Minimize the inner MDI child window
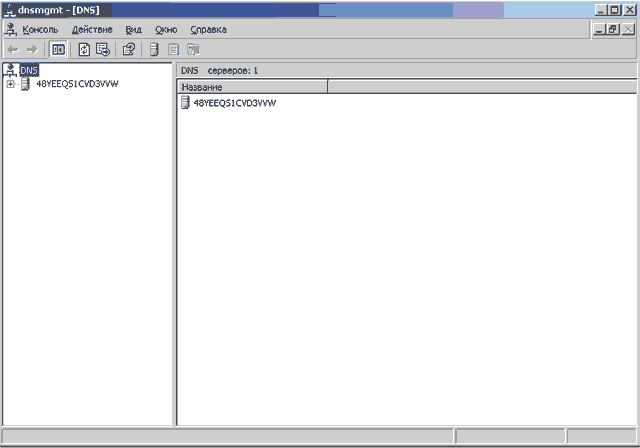Image resolution: width=640 pixels, height=448 pixels. (x=599, y=29)
